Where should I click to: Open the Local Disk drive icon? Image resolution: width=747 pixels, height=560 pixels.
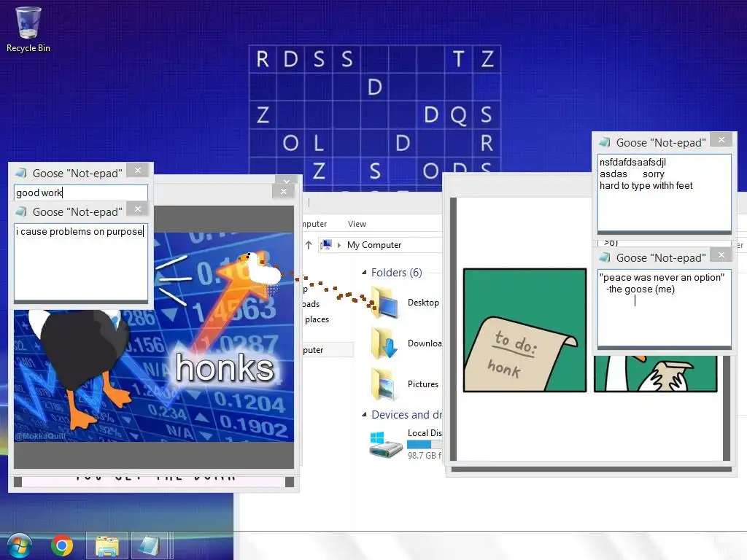(386, 444)
